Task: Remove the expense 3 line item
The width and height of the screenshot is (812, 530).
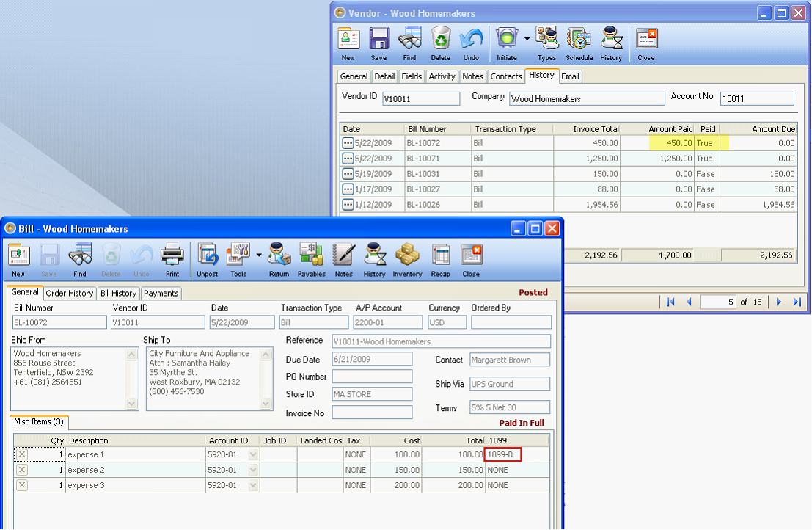Action: (x=22, y=486)
